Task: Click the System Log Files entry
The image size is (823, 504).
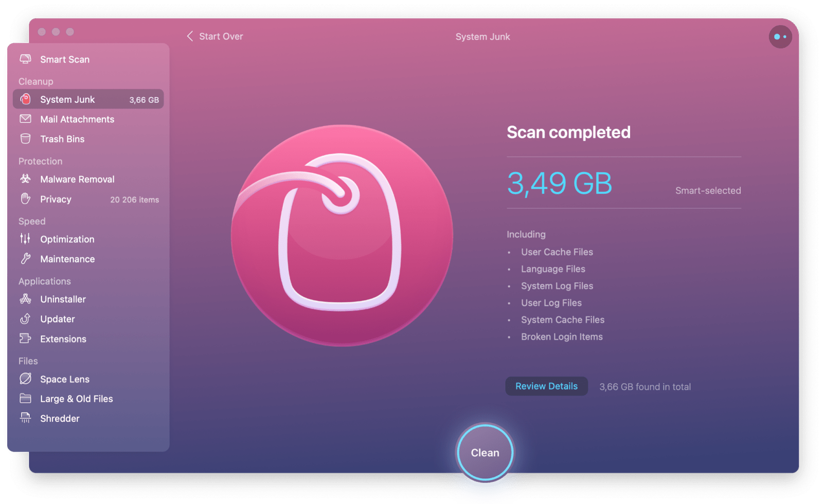Action: tap(557, 286)
